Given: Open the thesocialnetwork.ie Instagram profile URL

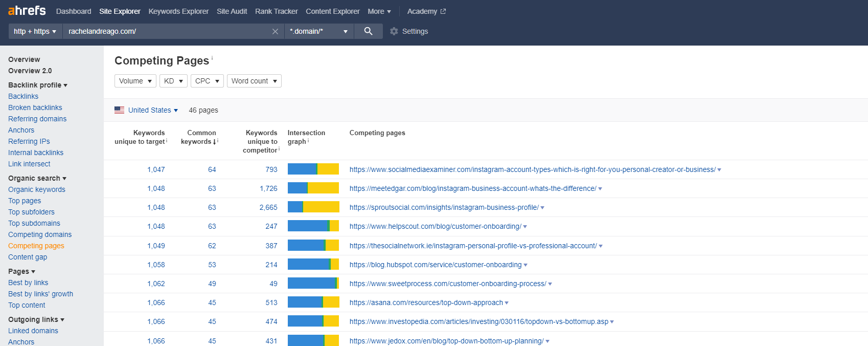Looking at the screenshot, I should pos(473,246).
